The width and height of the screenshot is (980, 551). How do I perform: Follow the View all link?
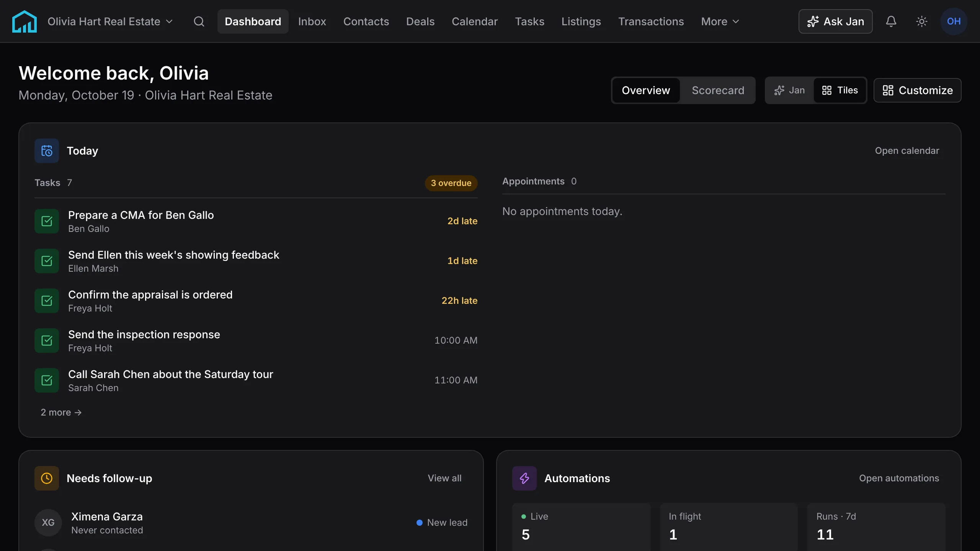(444, 478)
